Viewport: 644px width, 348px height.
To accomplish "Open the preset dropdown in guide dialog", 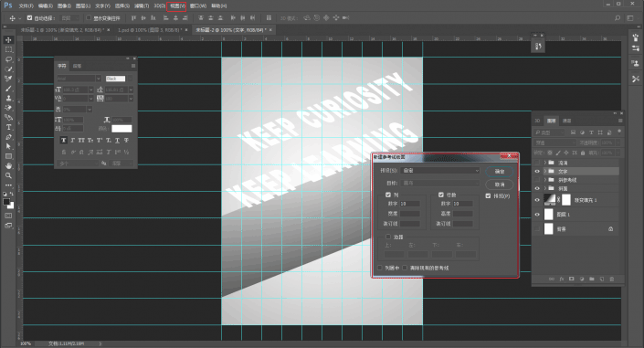I will click(x=441, y=171).
